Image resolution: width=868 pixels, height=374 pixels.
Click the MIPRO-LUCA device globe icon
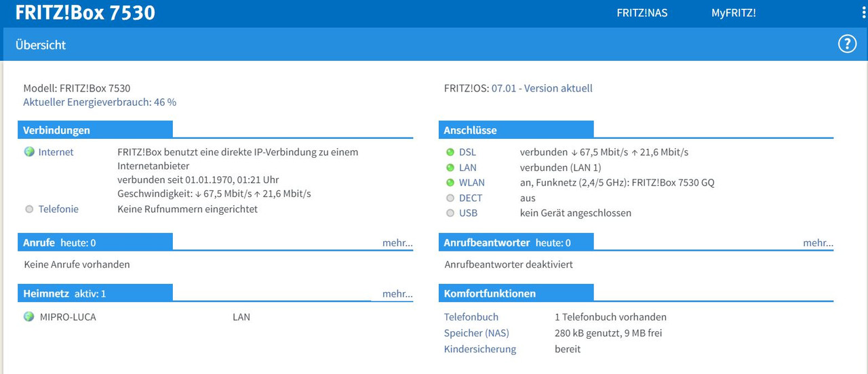coord(28,316)
